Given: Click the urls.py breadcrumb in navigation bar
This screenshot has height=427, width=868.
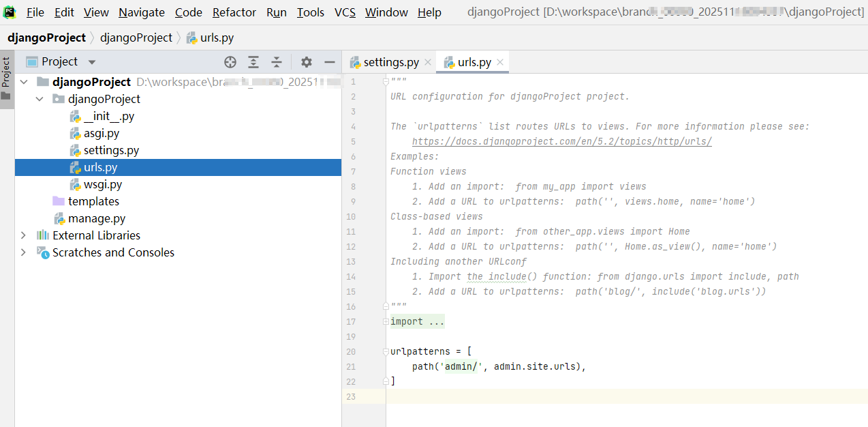Looking at the screenshot, I should point(210,38).
